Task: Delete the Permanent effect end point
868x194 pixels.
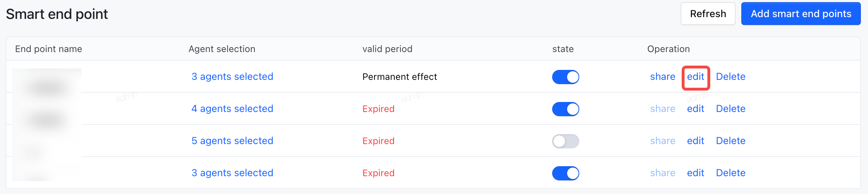Action: coord(731,77)
